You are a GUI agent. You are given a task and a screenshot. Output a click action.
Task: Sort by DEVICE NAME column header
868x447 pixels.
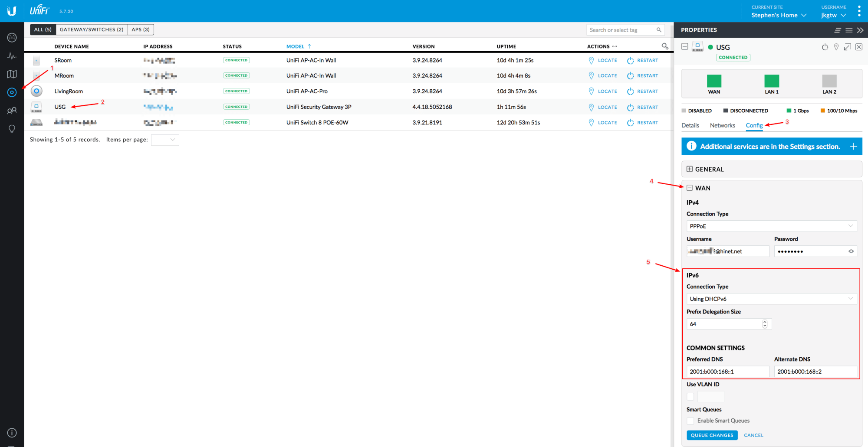click(72, 46)
